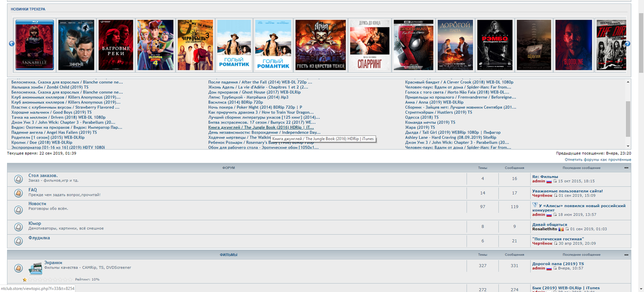Click the carousel right arrow
644x292 pixels.
tap(627, 44)
